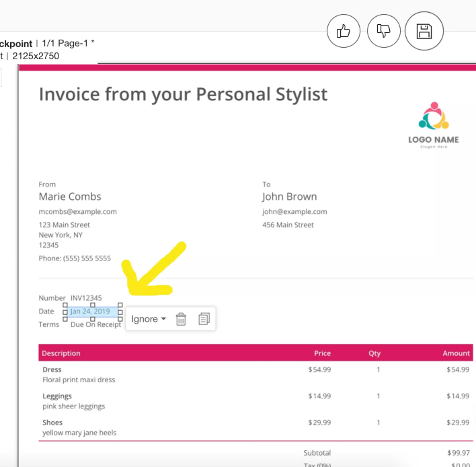This screenshot has width=476, height=467.
Task: Click the Dress price $54.99
Action: [319, 370]
